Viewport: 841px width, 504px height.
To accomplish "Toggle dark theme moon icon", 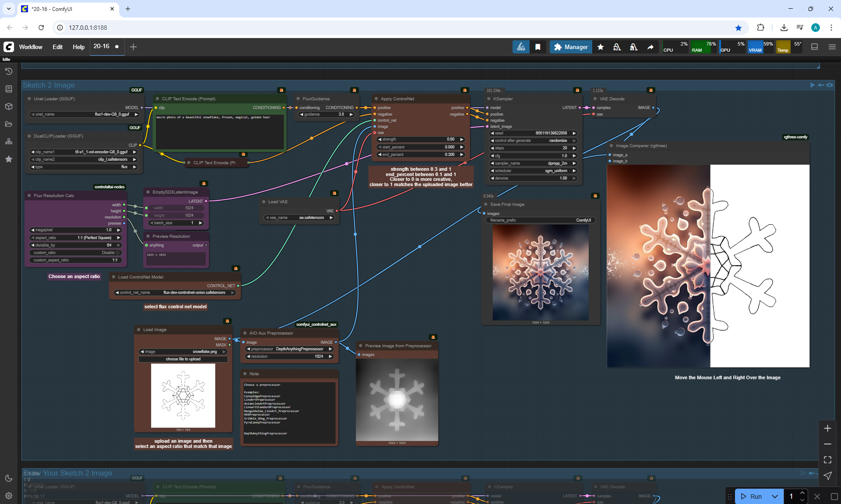I will click(x=9, y=478).
